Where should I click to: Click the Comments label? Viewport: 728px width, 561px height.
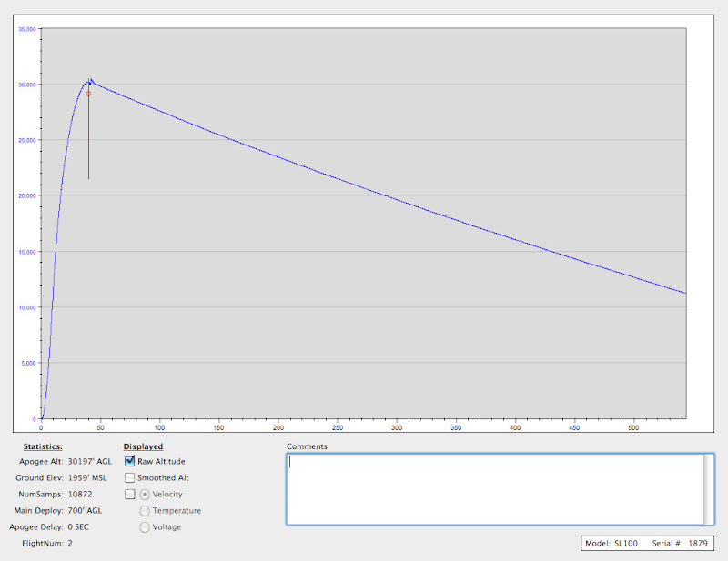[307, 446]
